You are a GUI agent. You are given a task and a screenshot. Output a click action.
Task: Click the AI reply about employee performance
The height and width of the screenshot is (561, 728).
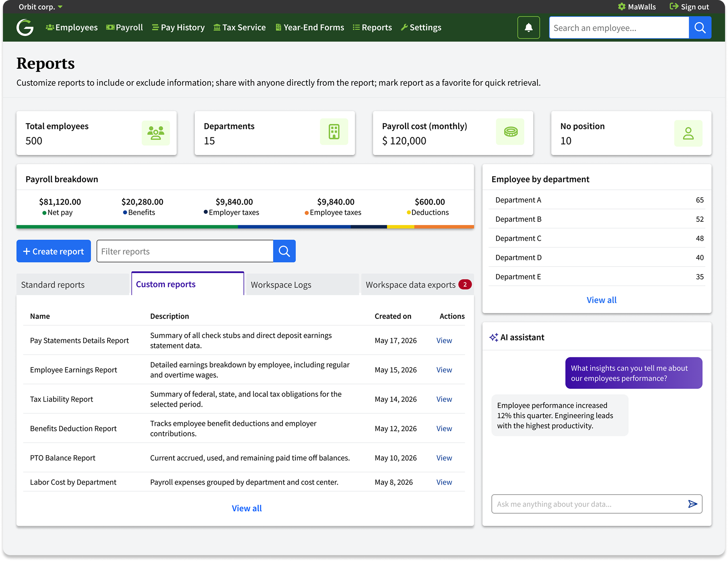click(x=560, y=415)
